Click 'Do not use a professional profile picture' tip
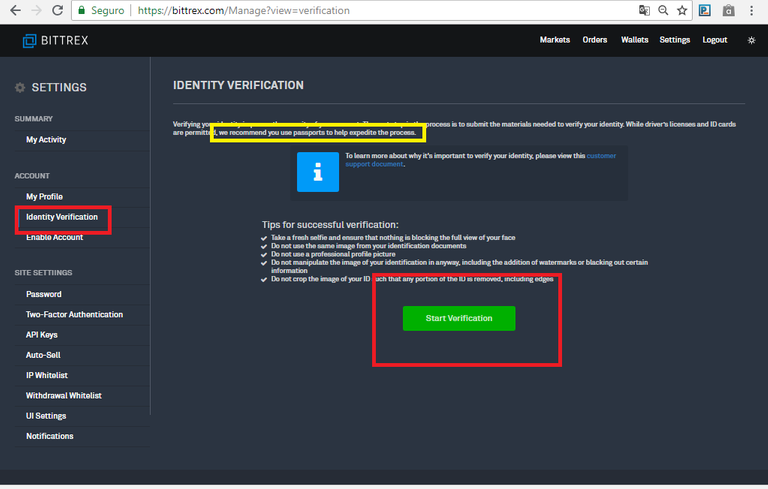 click(x=333, y=254)
